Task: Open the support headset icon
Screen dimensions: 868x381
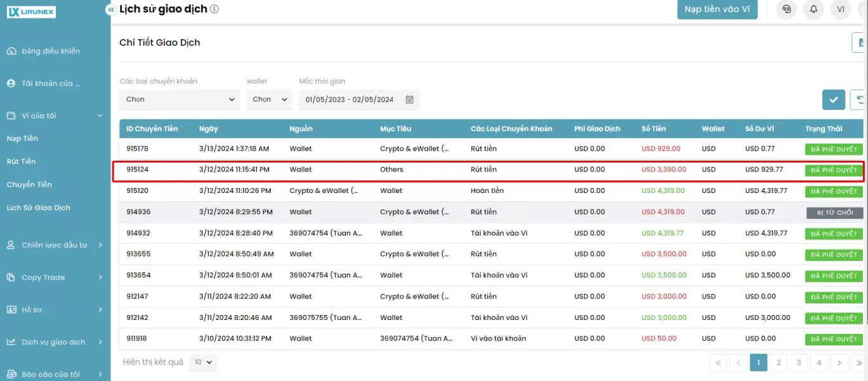Action: coord(787,10)
